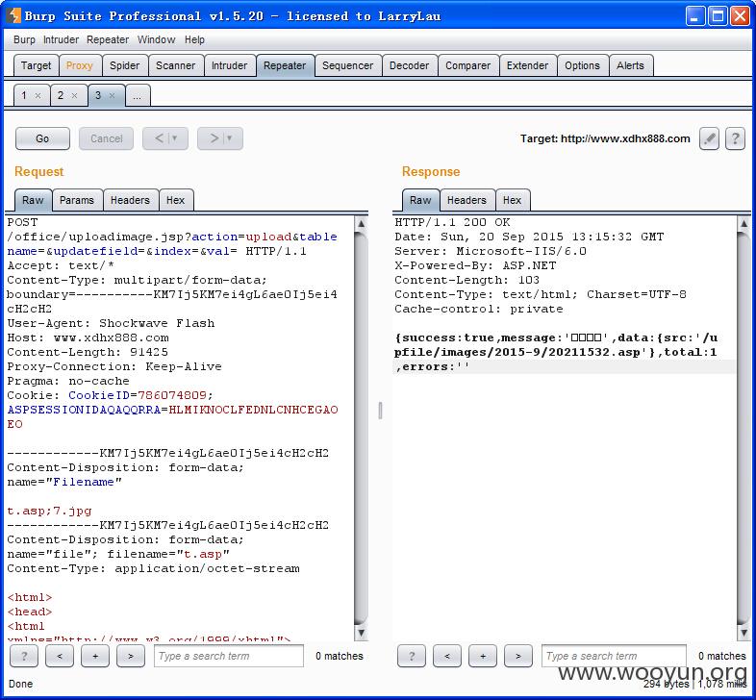Image resolution: width=756 pixels, height=700 pixels.
Task: Select the request Headers tab
Action: pyautogui.click(x=130, y=200)
